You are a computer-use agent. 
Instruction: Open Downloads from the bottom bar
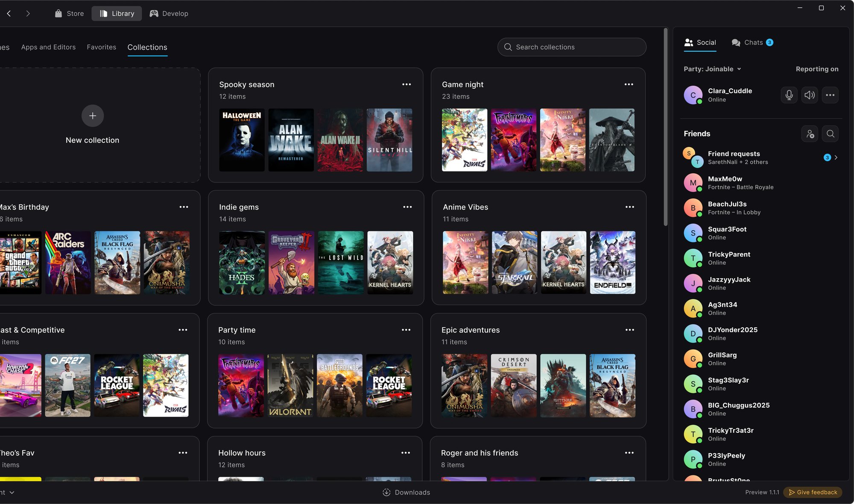click(x=406, y=492)
